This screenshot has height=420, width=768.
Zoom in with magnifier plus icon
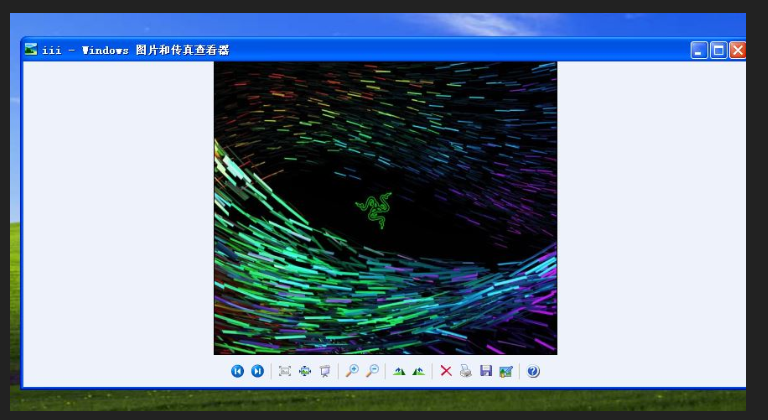tap(352, 371)
